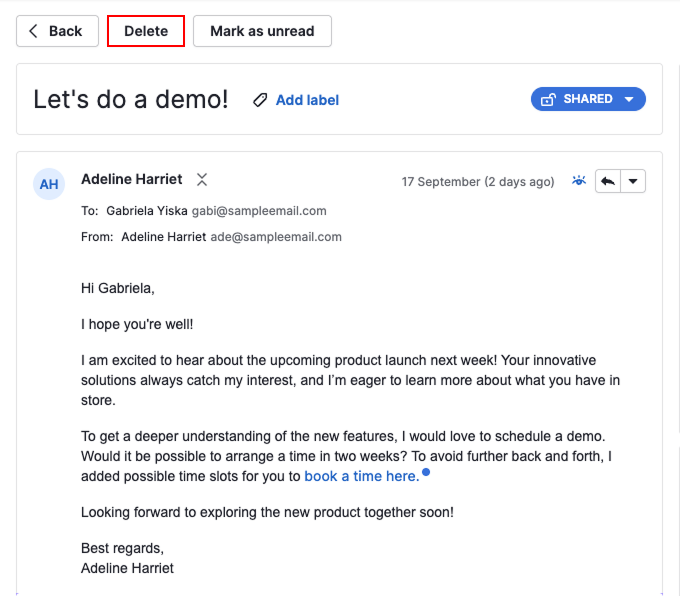Click the "Let's do a demo!" subject
This screenshot has height=596, width=680.
(x=131, y=99)
